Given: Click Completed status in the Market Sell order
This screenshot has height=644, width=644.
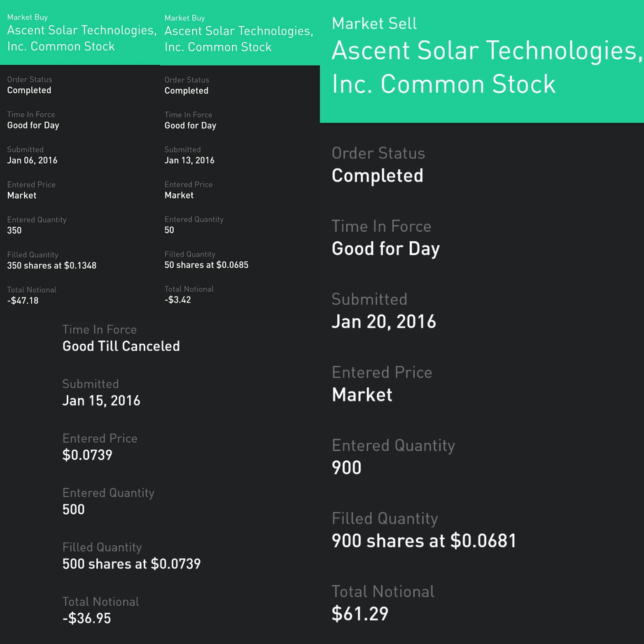Looking at the screenshot, I should click(x=378, y=176).
